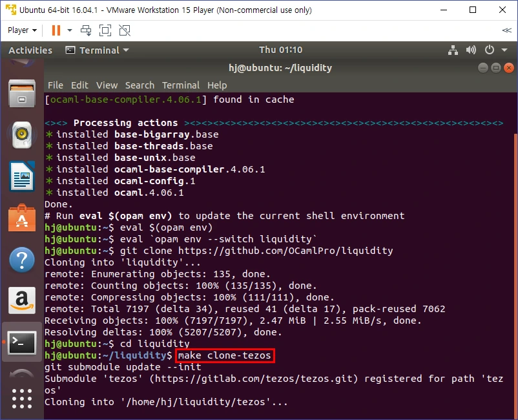
Task: Open Activities overview
Action: 30,50
